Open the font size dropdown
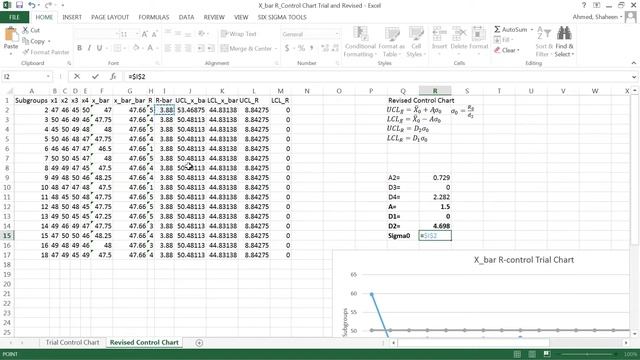Image resolution: width=640 pixels, height=360 pixels. (x=137, y=34)
